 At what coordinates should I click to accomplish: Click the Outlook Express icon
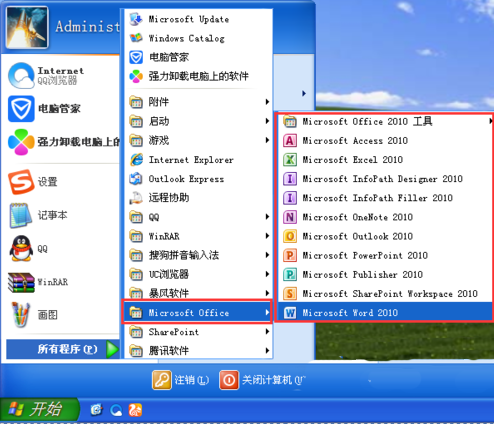point(136,179)
